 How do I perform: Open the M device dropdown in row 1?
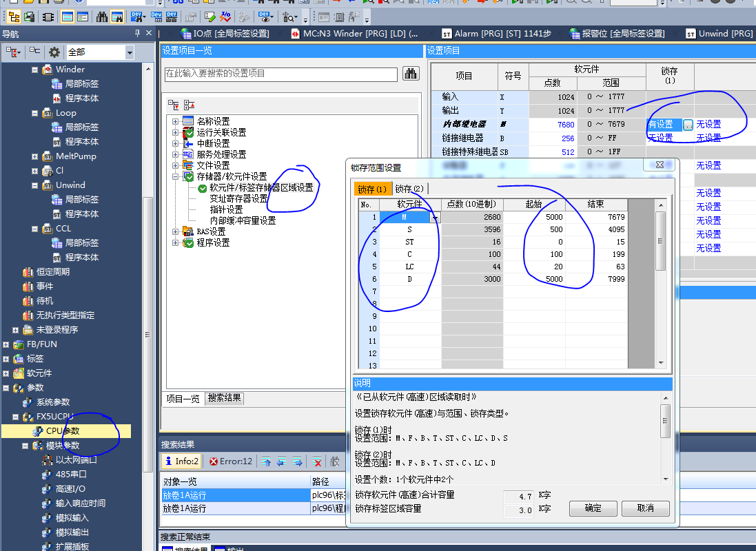pos(434,218)
